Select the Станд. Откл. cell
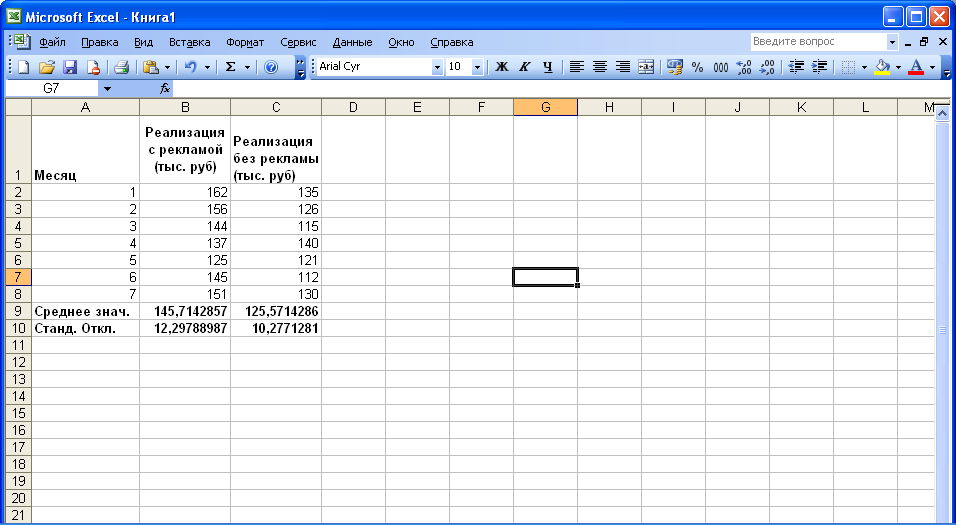The image size is (956, 525). [x=85, y=329]
